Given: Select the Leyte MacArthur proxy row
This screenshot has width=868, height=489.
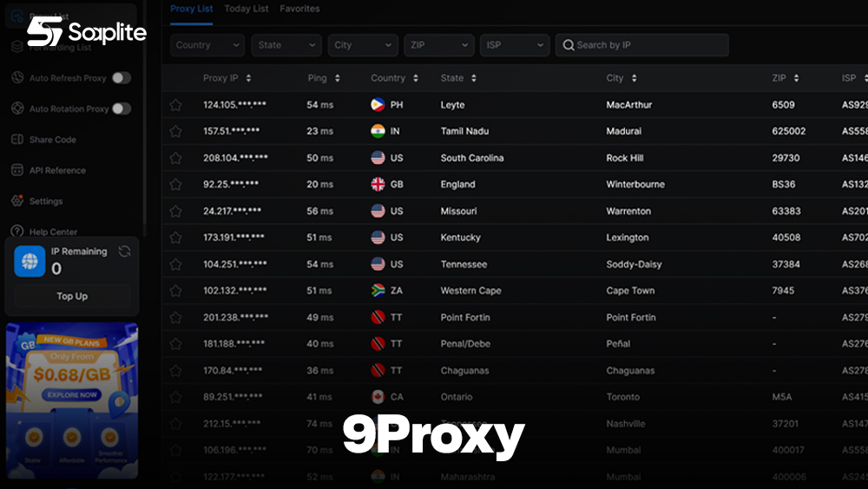Looking at the screenshot, I should pyautogui.click(x=515, y=105).
